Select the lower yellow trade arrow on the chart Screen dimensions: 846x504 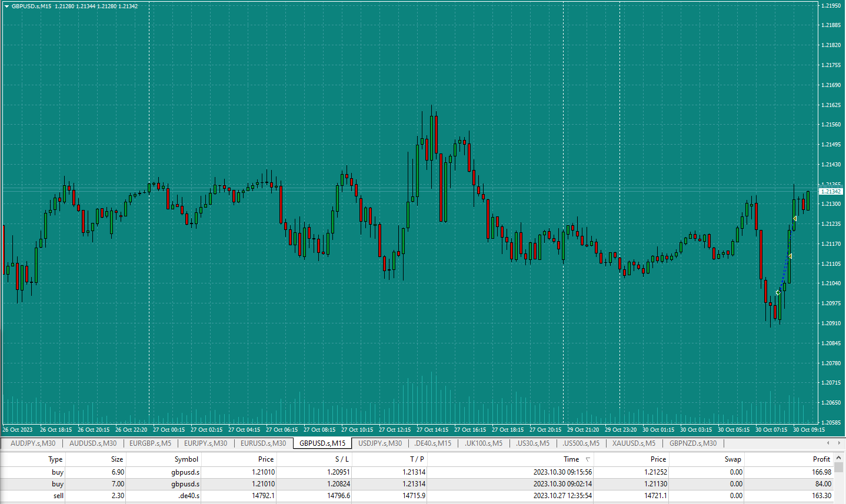790,256
